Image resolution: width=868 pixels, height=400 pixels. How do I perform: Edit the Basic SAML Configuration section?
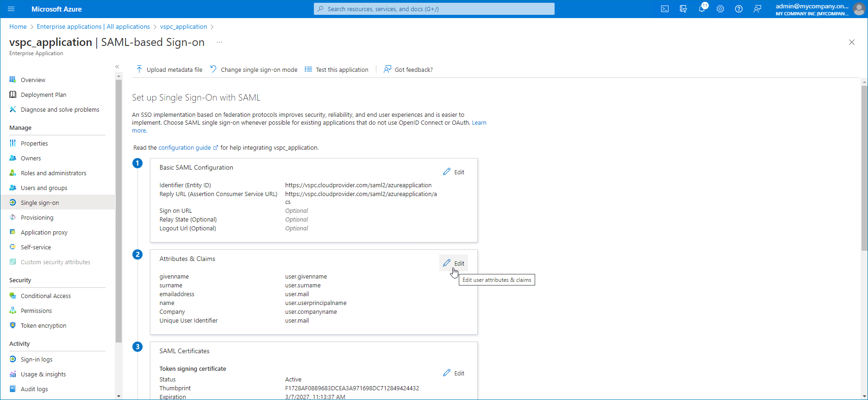[454, 172]
